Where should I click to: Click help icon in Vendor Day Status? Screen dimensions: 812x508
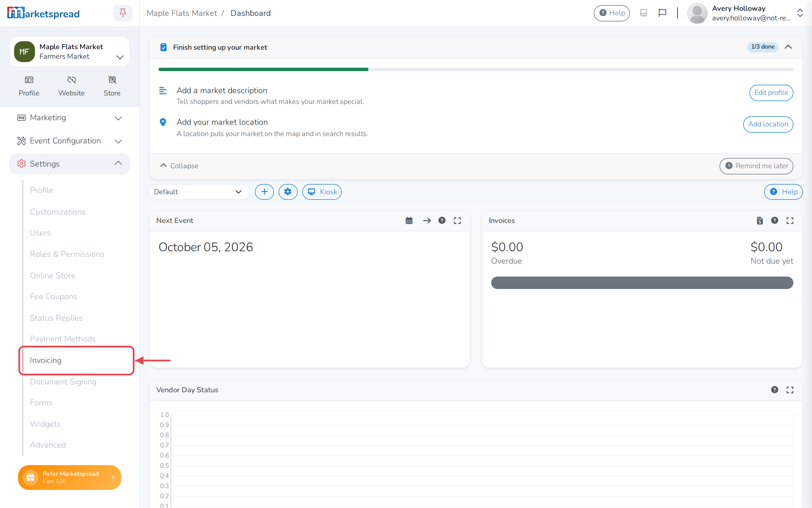[775, 390]
